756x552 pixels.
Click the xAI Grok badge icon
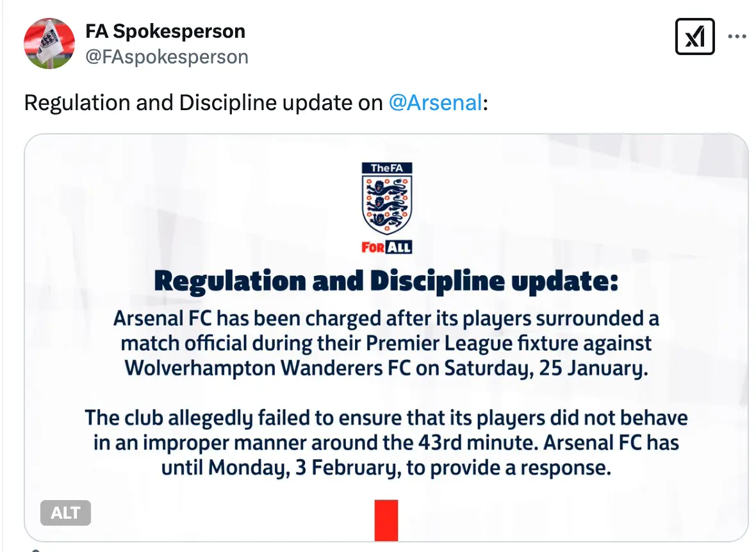tap(694, 37)
